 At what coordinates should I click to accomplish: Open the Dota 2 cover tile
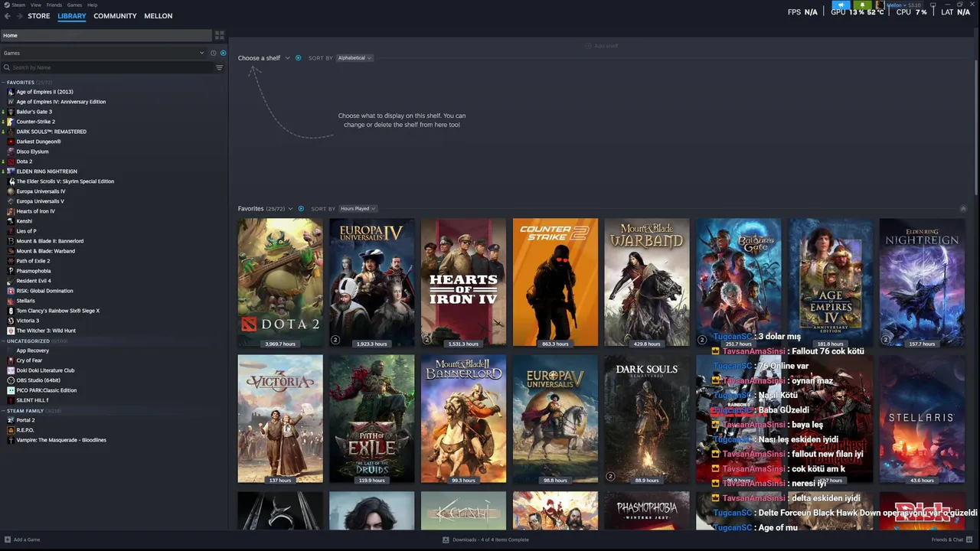(280, 283)
